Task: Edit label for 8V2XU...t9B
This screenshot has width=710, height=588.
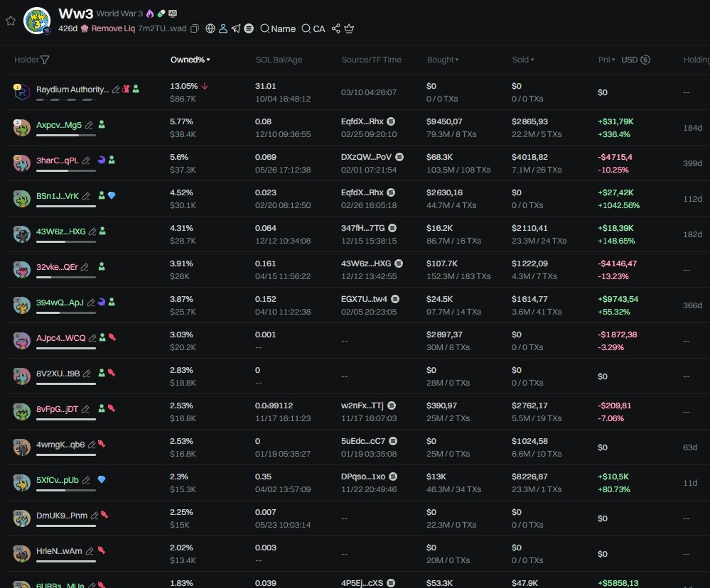Action: 87,374
